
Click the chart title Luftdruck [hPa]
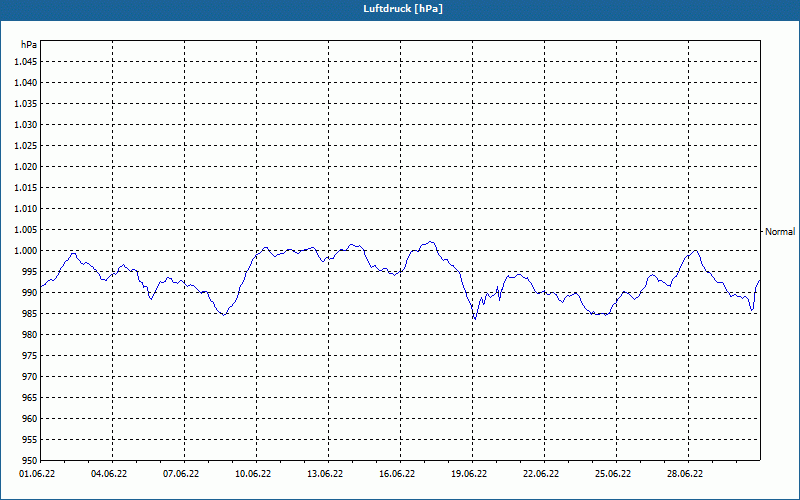click(403, 9)
